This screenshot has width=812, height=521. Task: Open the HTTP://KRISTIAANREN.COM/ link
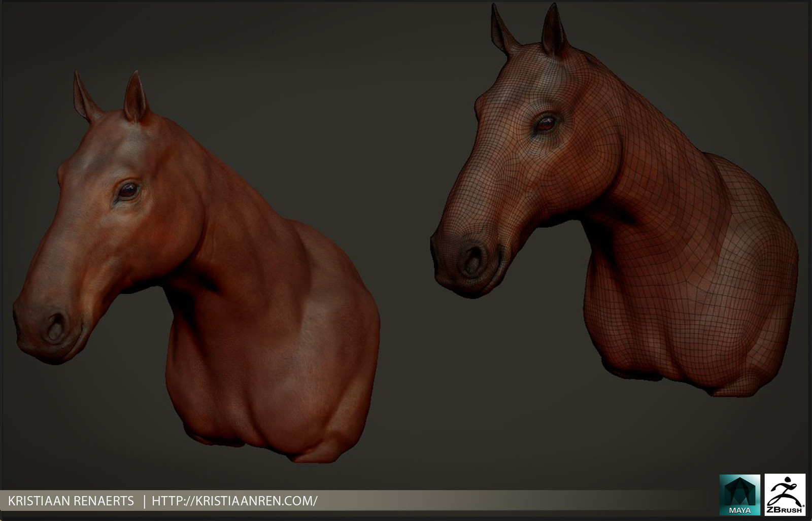(235, 501)
